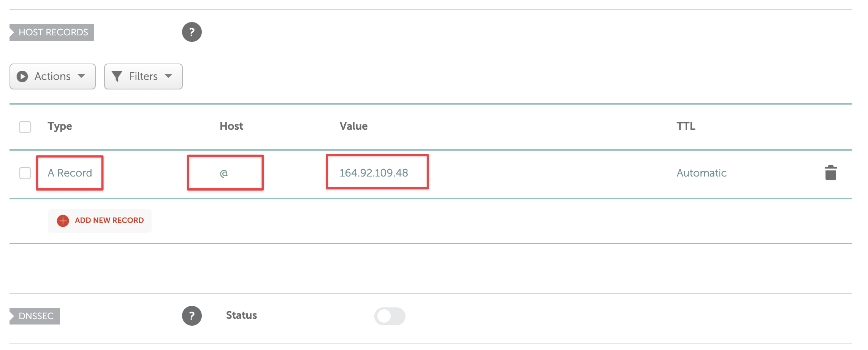This screenshot has height=350, width=868.
Task: Delete the A Record using trash icon
Action: click(x=830, y=173)
